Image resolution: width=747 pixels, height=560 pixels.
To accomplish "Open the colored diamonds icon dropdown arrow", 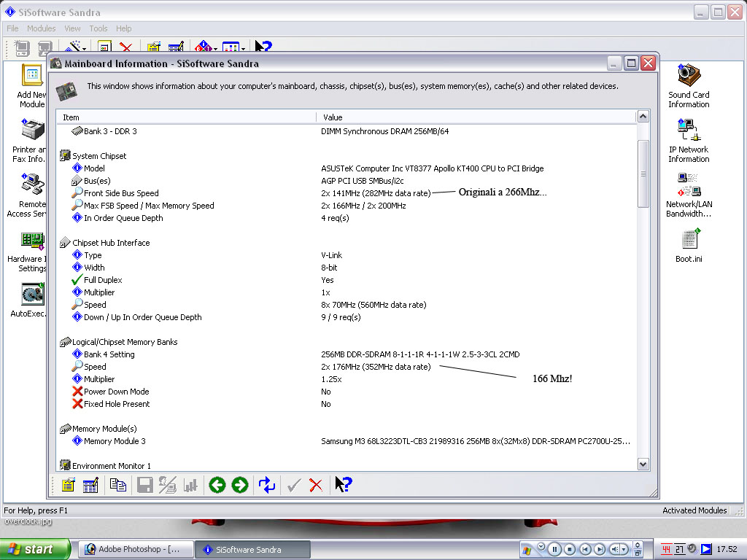I will click(215, 48).
